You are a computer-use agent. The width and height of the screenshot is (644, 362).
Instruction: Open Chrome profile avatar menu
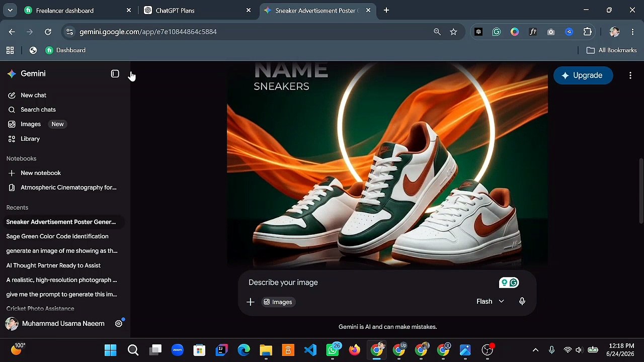(x=614, y=32)
